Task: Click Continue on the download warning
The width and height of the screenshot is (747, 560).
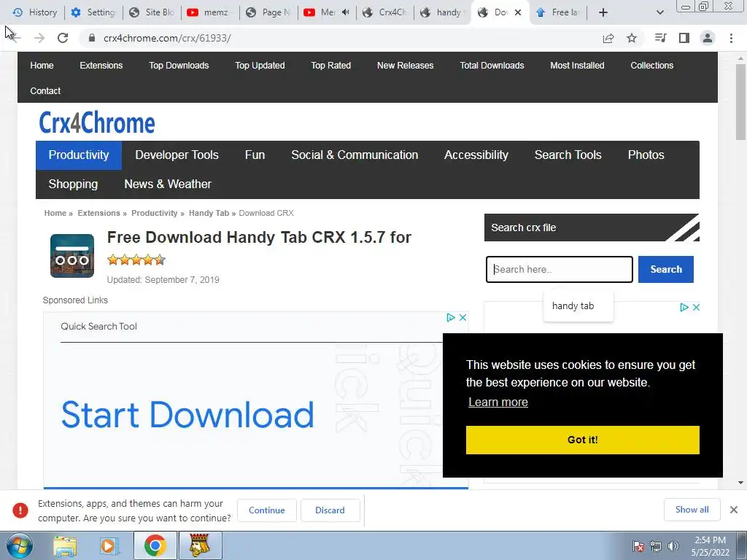Action: [267, 510]
